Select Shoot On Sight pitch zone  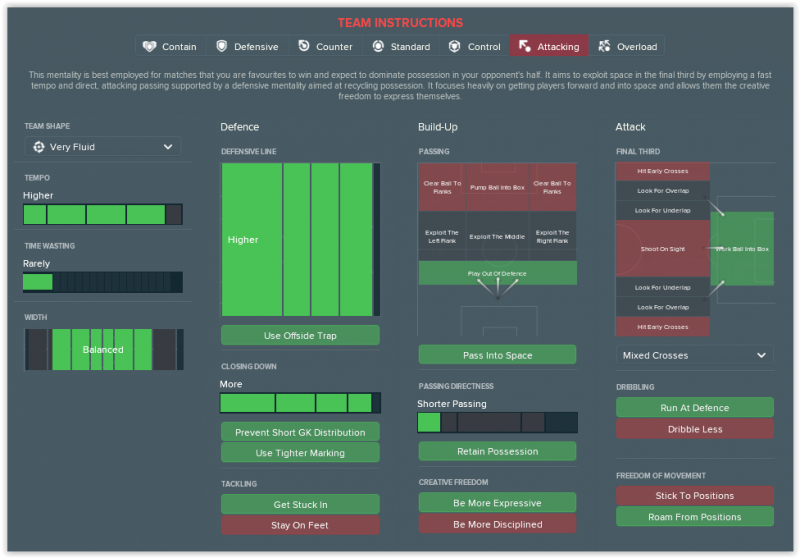pos(662,248)
